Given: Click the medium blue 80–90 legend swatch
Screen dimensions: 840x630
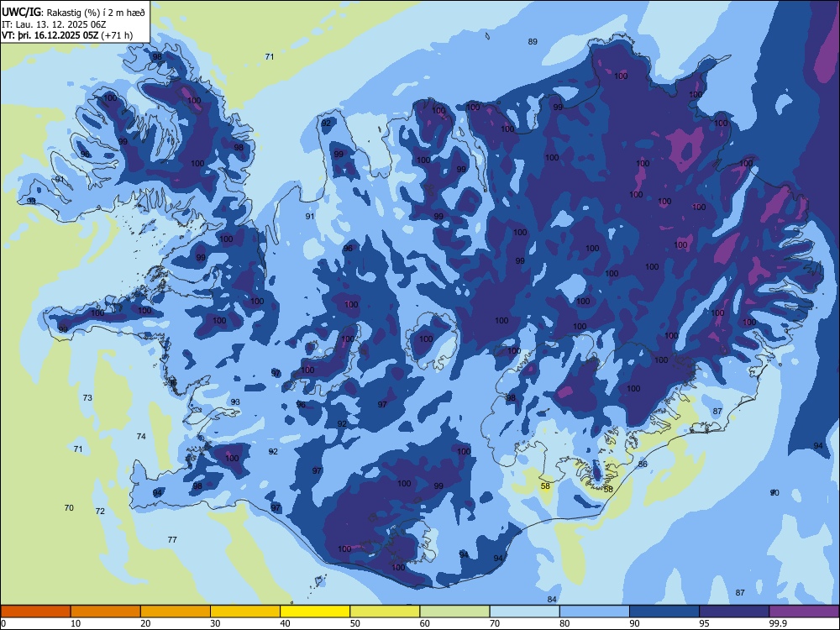Looking at the screenshot, I should tap(595, 612).
